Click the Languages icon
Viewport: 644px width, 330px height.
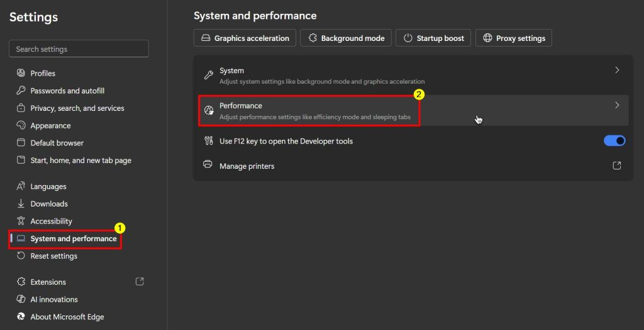(21, 186)
